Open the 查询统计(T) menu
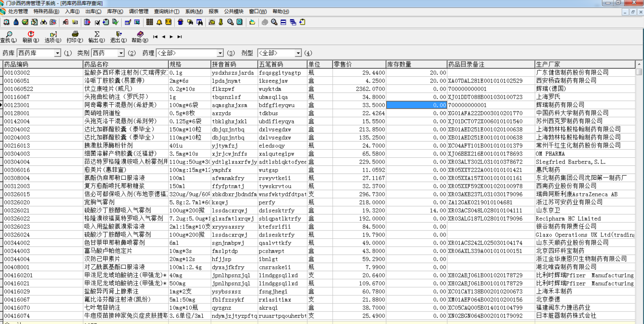This screenshot has height=324, width=644. click(x=166, y=11)
